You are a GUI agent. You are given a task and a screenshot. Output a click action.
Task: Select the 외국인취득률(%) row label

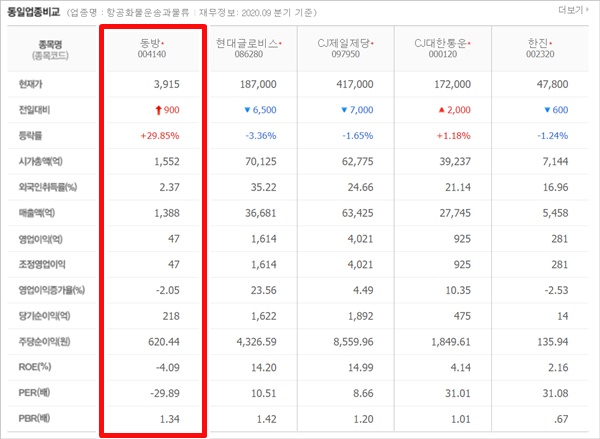pos(48,187)
